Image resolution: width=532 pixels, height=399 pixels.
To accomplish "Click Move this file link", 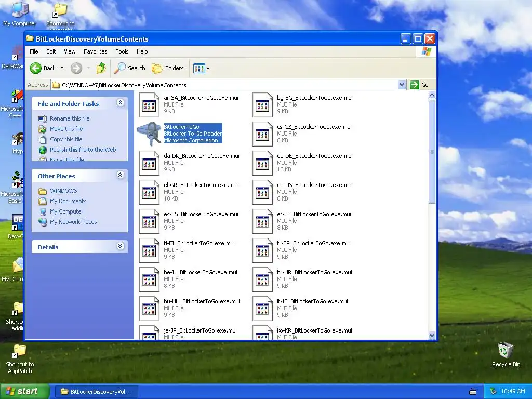I will pyautogui.click(x=66, y=129).
